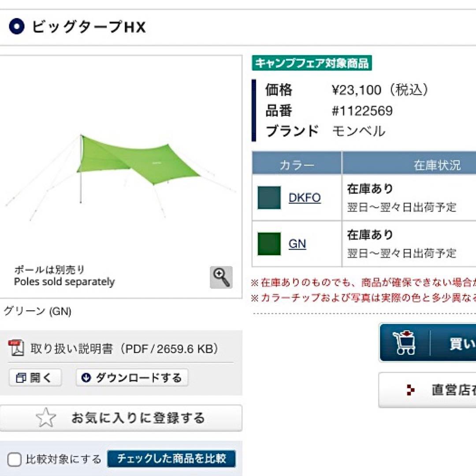
Task: Click the circle bullet before ビッグタープHX
Action: point(17,27)
